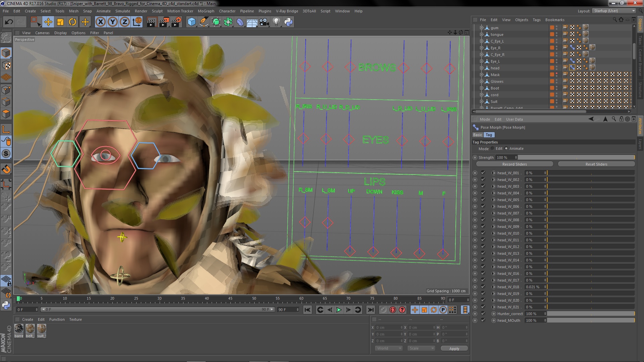
Task: Click the Apply button
Action: point(454,349)
